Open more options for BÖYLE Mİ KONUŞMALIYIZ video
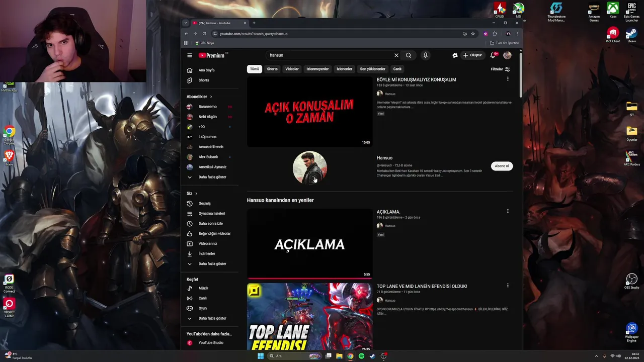Screen dimensions: 644x362 [x=507, y=79]
